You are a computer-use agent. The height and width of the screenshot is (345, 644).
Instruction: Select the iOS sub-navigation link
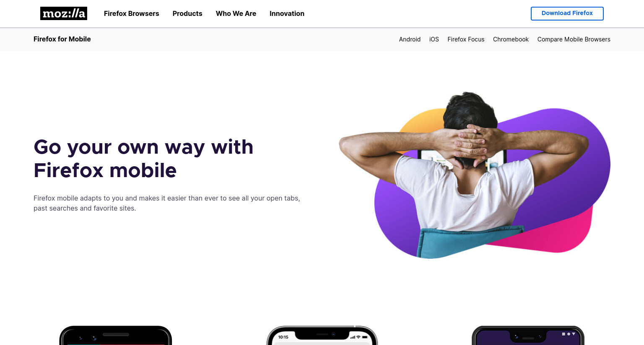[x=434, y=39]
